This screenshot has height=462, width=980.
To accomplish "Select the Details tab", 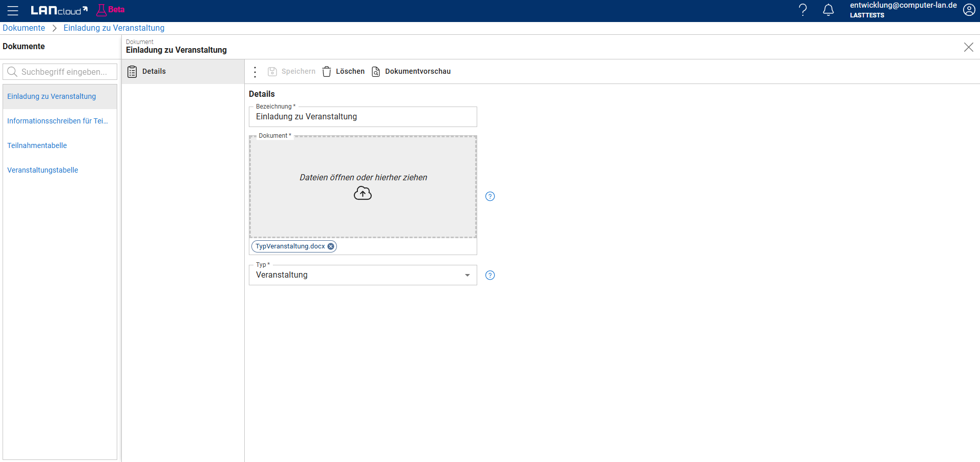I will (154, 72).
